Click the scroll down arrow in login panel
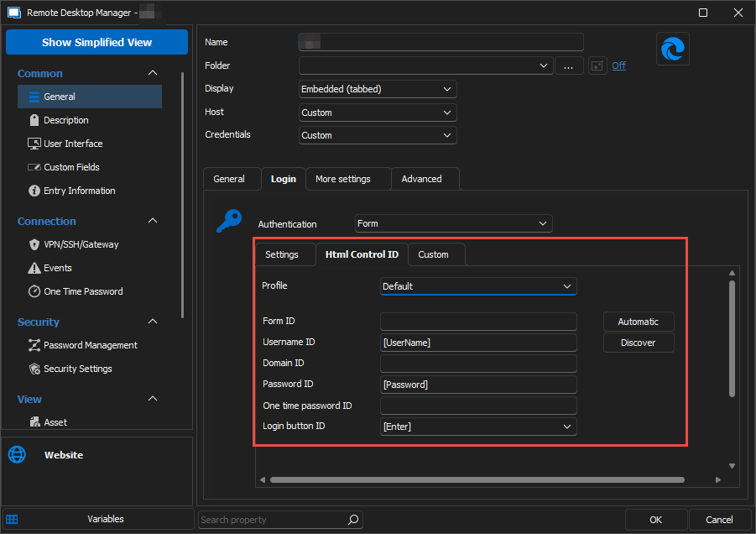This screenshot has width=756, height=534. tap(732, 466)
